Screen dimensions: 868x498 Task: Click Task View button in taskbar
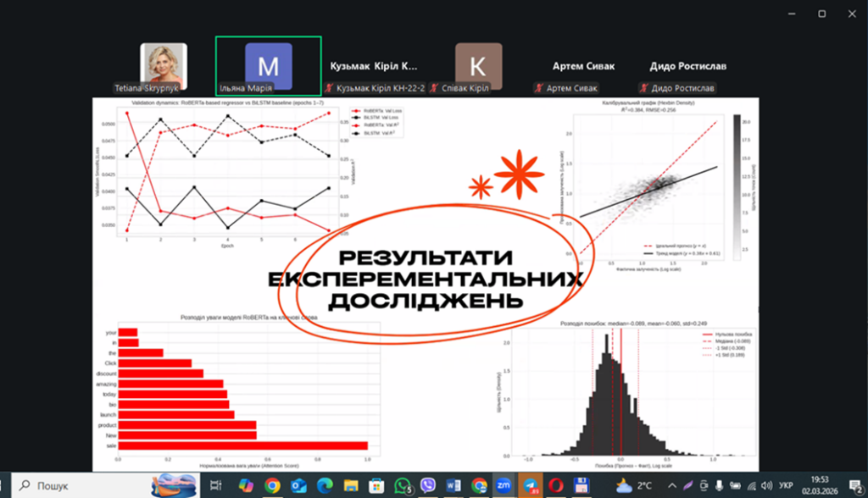point(217,485)
